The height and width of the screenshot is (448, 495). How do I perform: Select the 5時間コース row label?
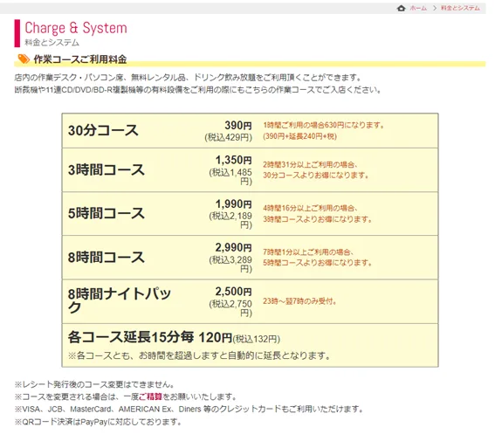click(x=107, y=213)
